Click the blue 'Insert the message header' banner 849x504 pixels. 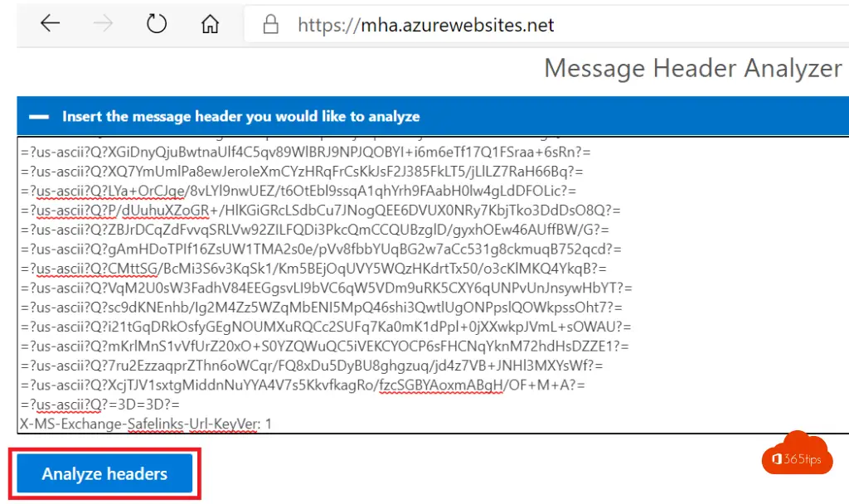(x=433, y=116)
